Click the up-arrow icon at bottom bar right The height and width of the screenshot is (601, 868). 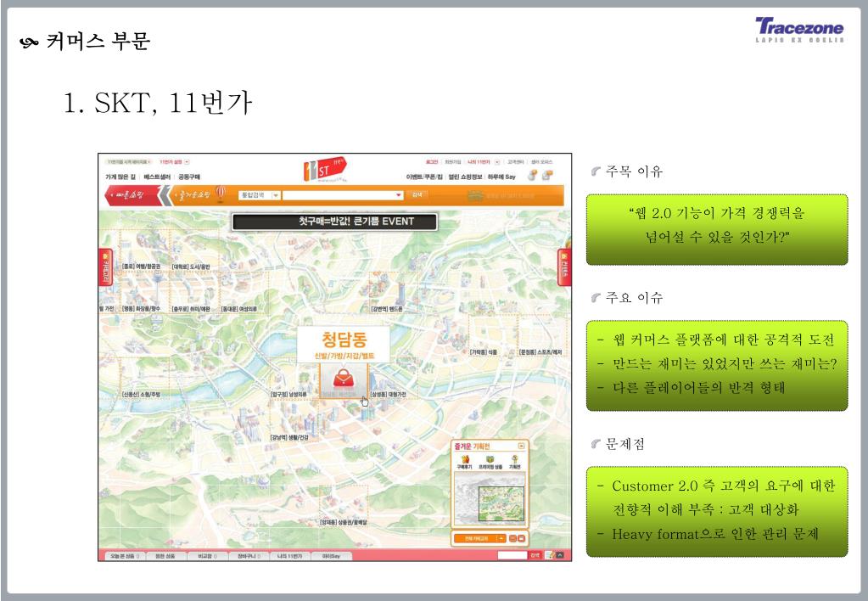(x=560, y=555)
